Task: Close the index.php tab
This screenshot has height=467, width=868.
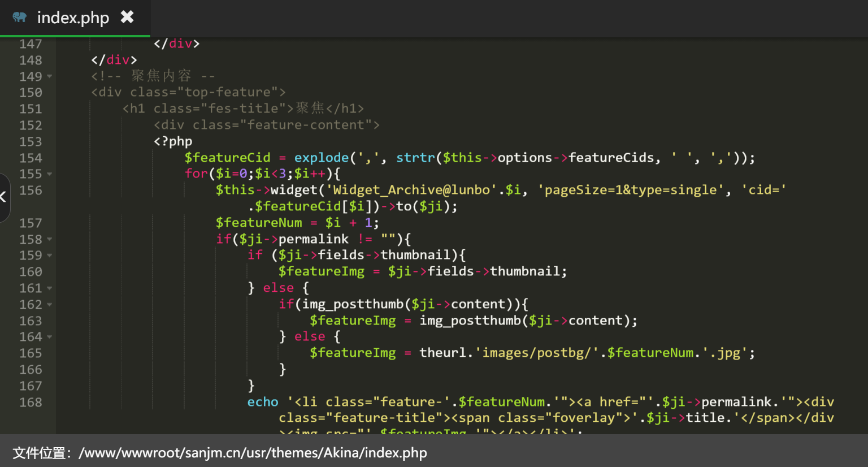Action: coord(127,18)
